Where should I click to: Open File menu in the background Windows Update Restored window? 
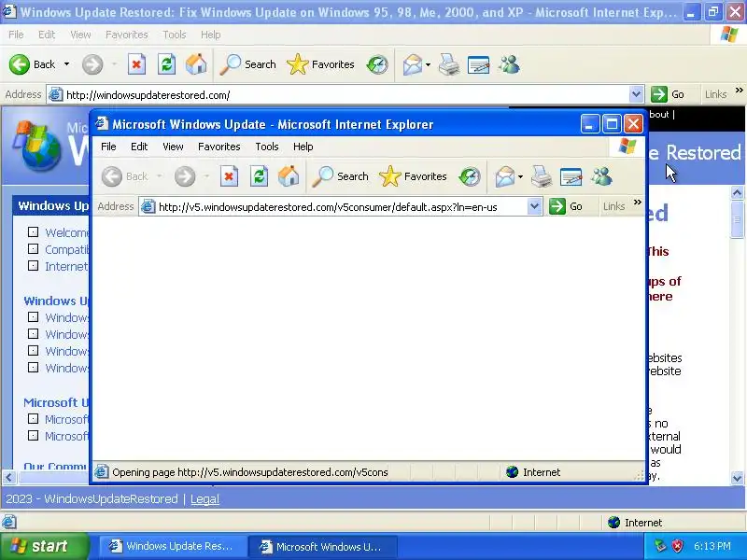16,35
